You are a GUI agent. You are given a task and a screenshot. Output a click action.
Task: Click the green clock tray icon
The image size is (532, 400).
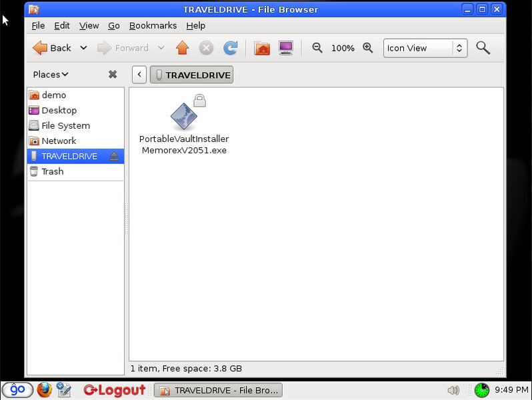pyautogui.click(x=482, y=390)
